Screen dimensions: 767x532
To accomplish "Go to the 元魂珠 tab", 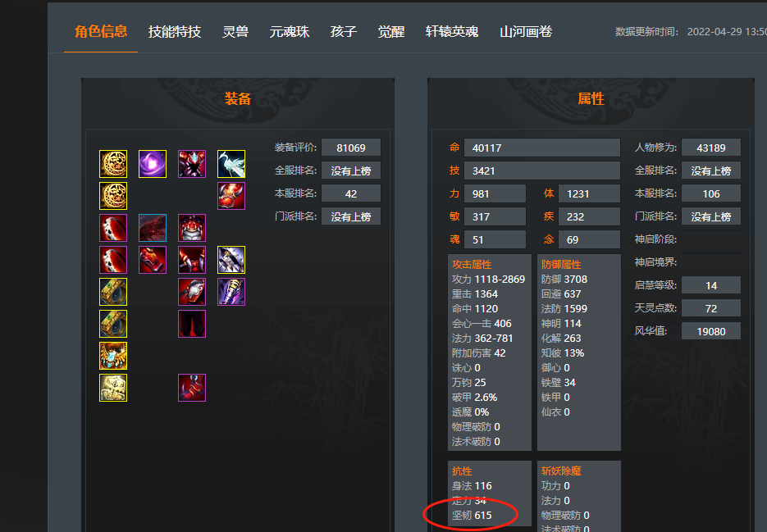I will point(289,32).
